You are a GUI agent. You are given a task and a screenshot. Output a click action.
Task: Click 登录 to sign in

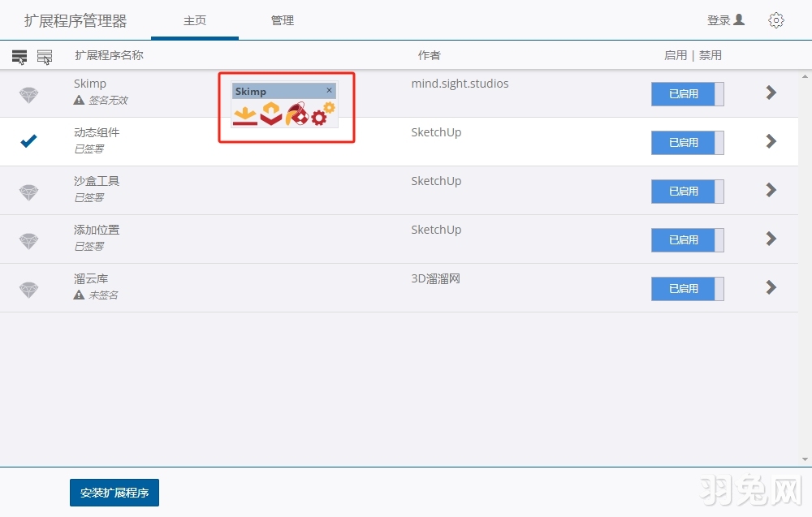(718, 19)
